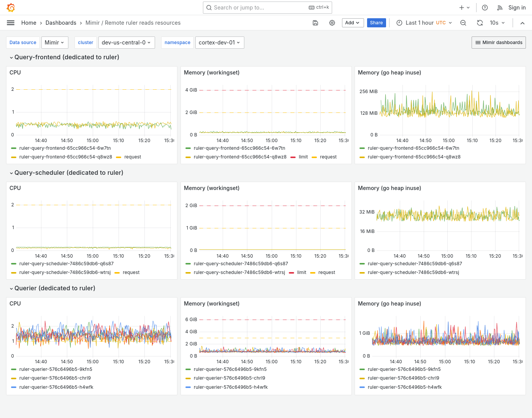This screenshot has width=532, height=418.
Task: Open the Mimir dashboards button
Action: tap(499, 42)
